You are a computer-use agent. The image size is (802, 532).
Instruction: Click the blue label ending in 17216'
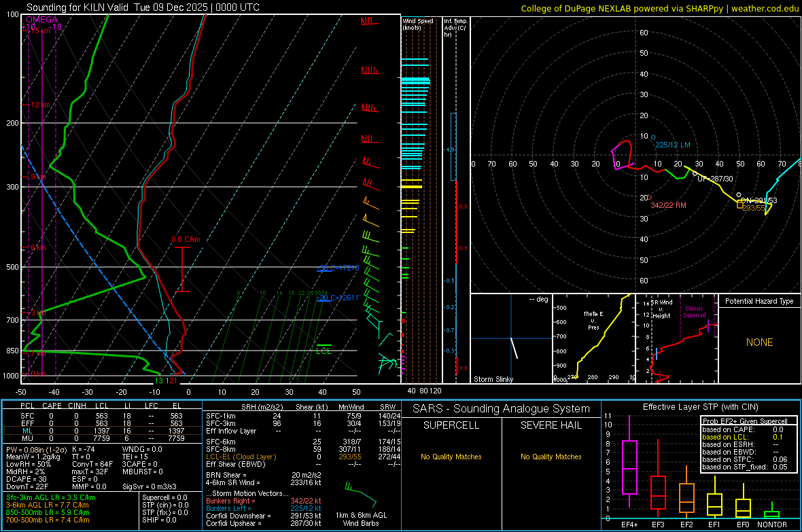coord(339,268)
